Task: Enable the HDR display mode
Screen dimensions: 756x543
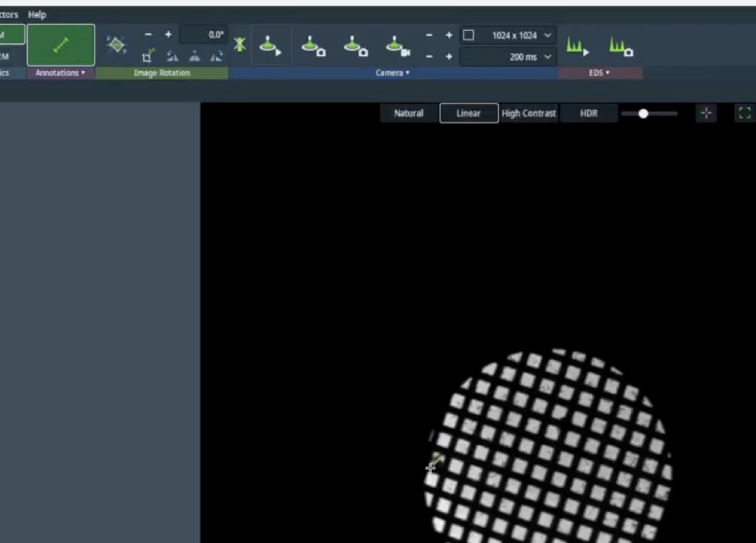Action: click(x=589, y=113)
